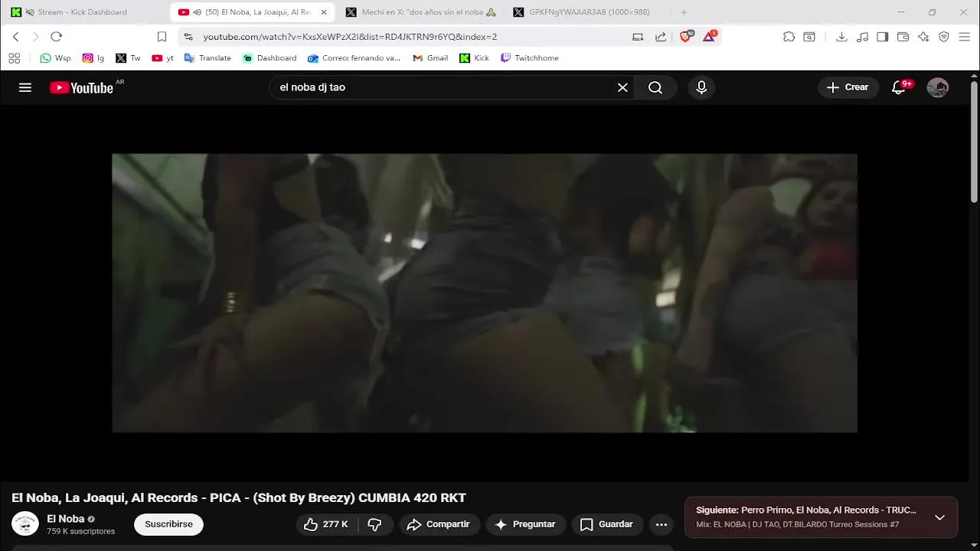Viewport: 980px width, 551px height.
Task: Open browser main hamburger menu
Action: click(965, 37)
